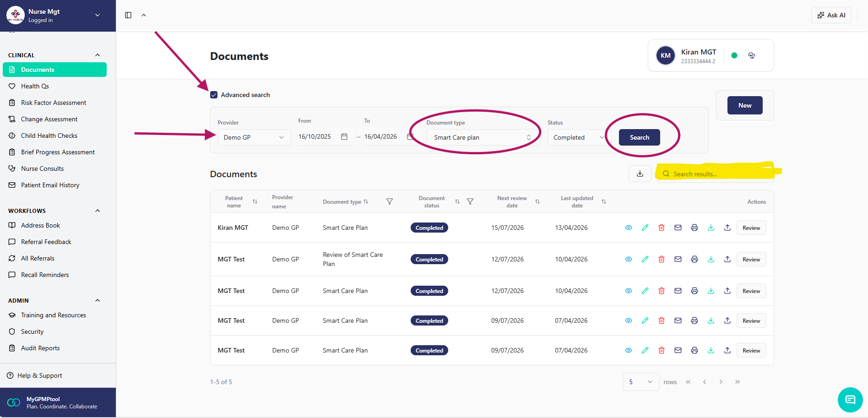Viewport: 868px width, 418px height.
Task: Open Health Qs in the sidebar
Action: pyautogui.click(x=35, y=86)
